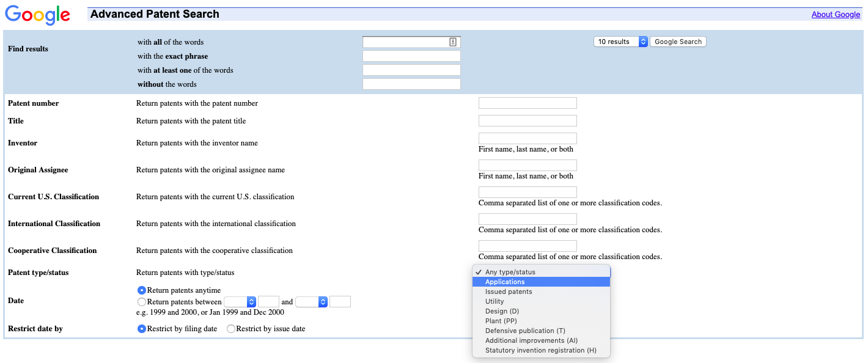This screenshot has height=363, width=868.
Task: Open the end month dropdown
Action: point(311,302)
